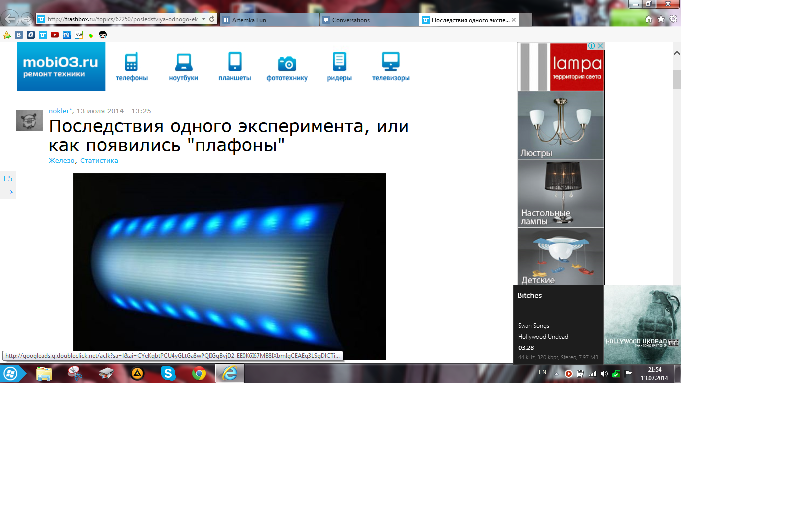Open the network signal tray icon
Viewport: 812px width, 526px height.
tap(593, 374)
